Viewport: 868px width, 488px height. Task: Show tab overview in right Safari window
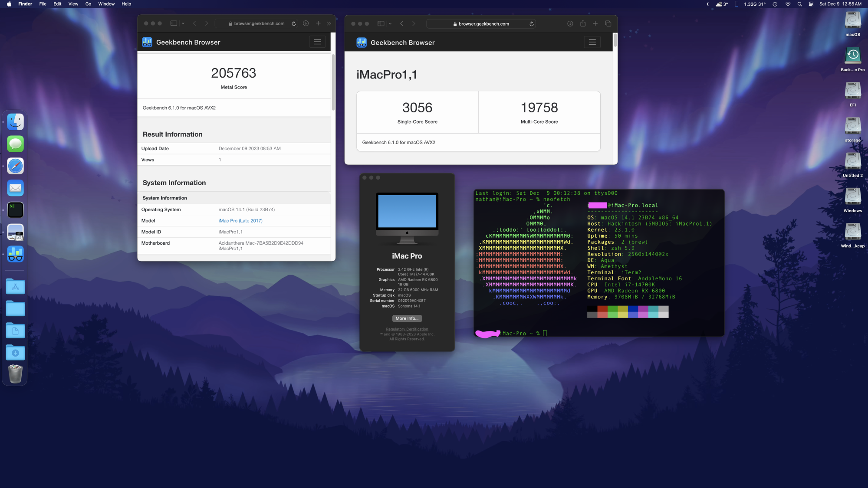[x=608, y=24]
